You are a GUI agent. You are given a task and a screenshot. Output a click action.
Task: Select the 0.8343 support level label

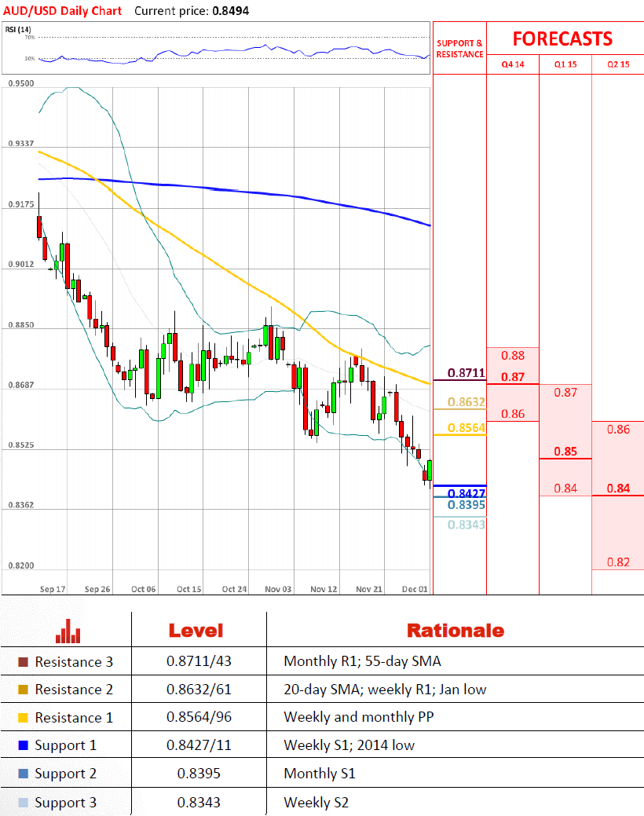(467, 524)
